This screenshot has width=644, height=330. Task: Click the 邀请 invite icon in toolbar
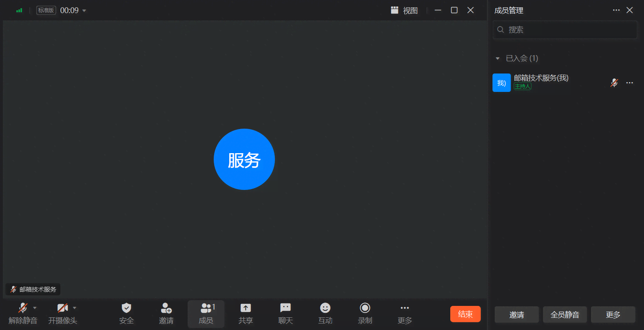pos(166,314)
